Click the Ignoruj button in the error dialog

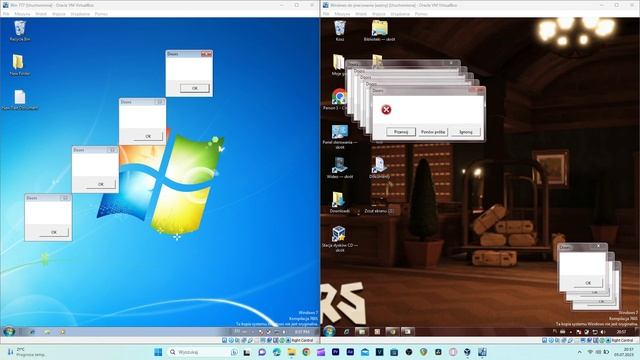466,132
